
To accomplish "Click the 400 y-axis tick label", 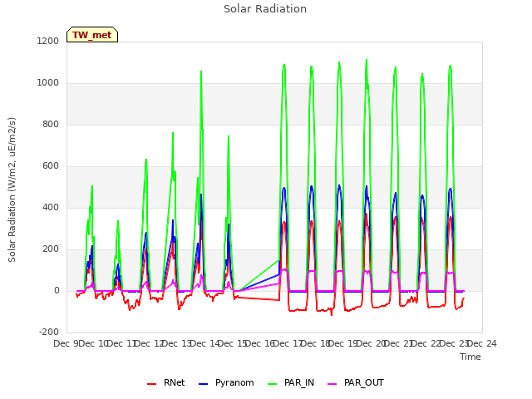I will (x=51, y=207).
